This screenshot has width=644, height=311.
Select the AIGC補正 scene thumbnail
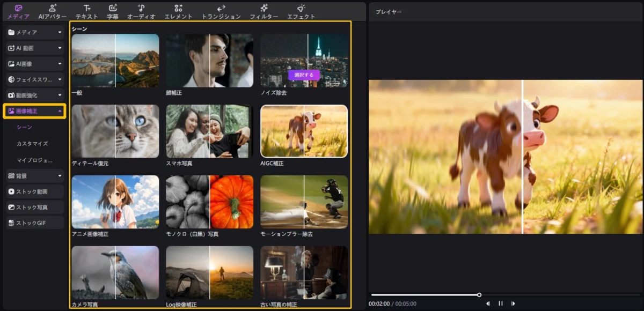click(x=304, y=130)
